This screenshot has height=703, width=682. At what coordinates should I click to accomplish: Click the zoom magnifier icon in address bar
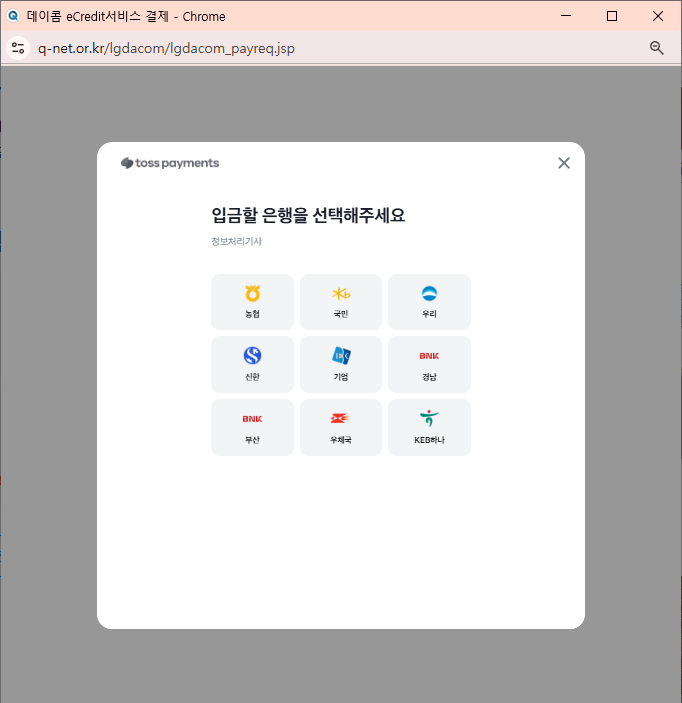click(x=656, y=48)
